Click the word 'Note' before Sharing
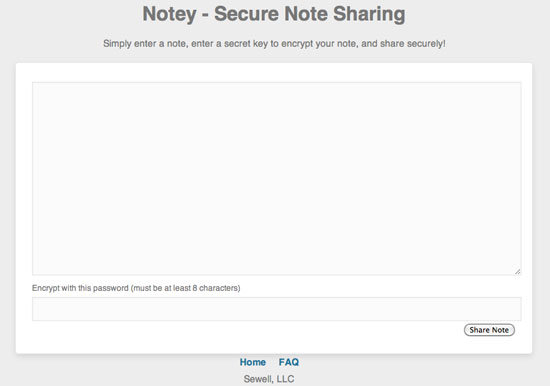Screen dimensions: 550x386 (306, 14)
